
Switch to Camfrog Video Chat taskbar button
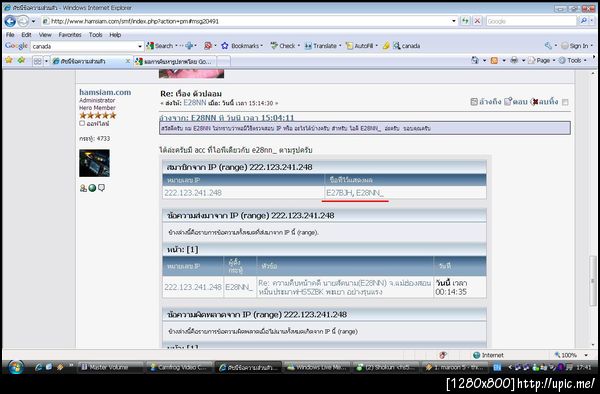[179, 368]
